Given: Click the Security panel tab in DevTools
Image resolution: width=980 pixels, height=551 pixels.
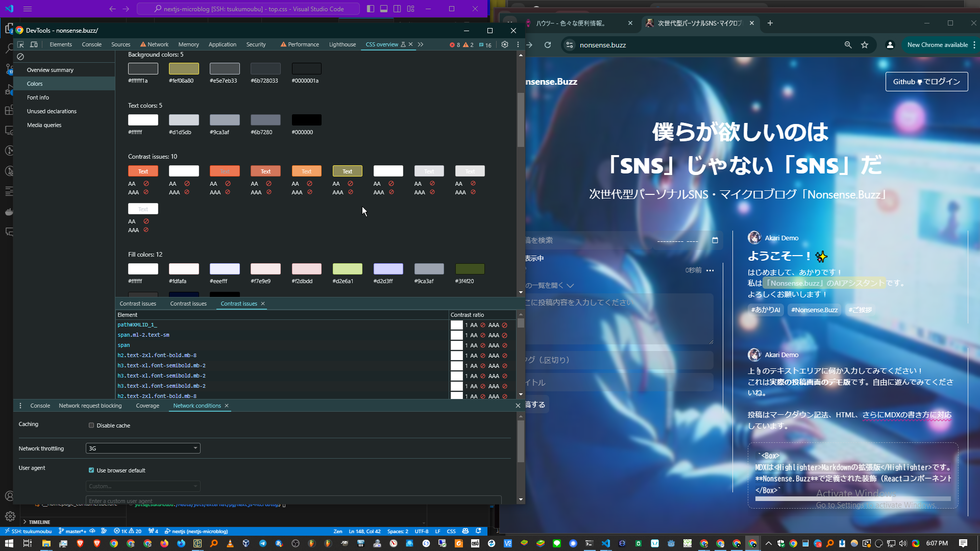Looking at the screenshot, I should [x=256, y=44].
